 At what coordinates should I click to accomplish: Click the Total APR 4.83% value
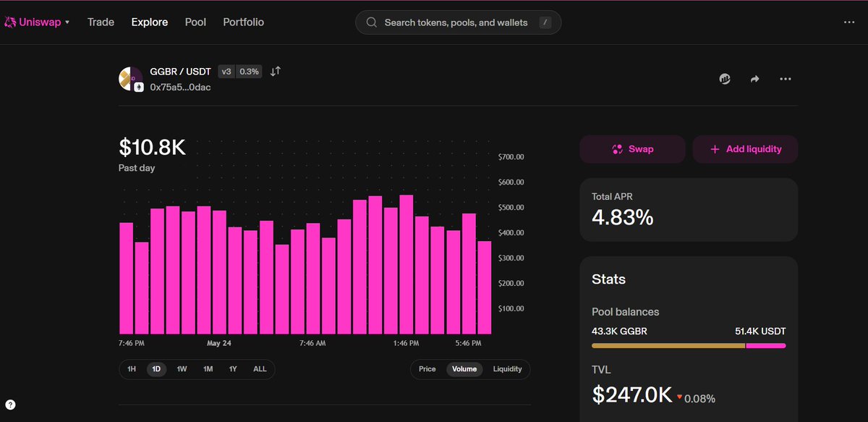pyautogui.click(x=623, y=217)
